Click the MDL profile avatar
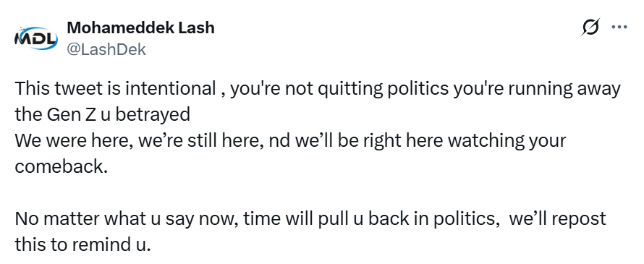Screen dimensions: 644x264 coord(35,38)
